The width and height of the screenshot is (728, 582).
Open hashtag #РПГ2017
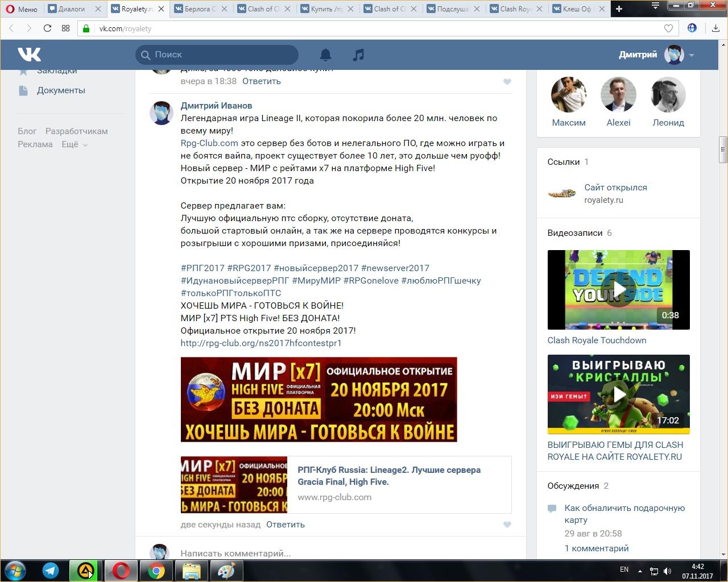tap(202, 268)
